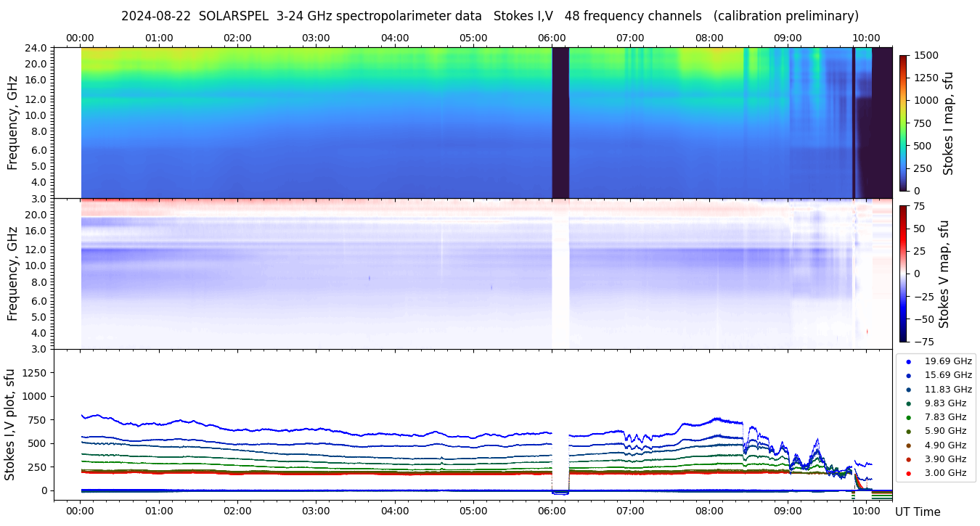
Task: Click the dark data gap in Stokes I map
Action: pos(560,122)
